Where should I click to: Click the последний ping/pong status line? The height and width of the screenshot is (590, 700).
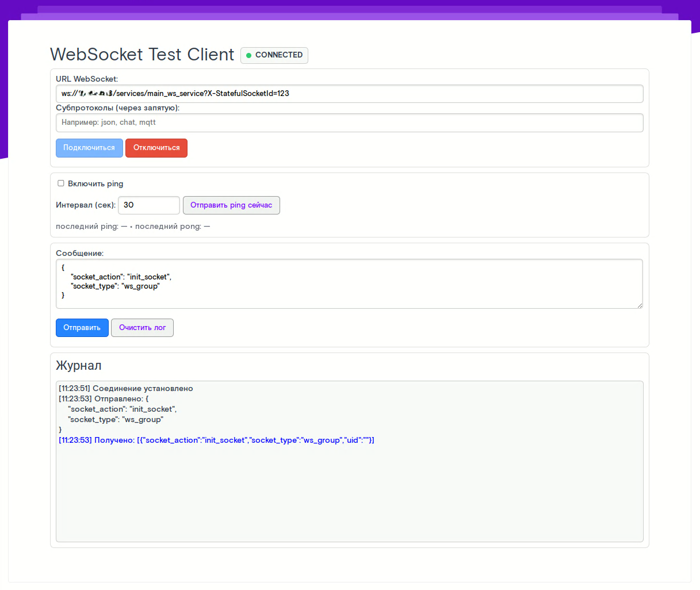[133, 227]
